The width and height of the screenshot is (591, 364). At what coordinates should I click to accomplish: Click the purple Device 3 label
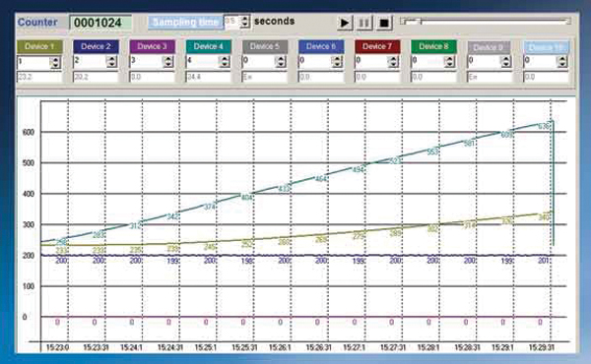[x=153, y=46]
